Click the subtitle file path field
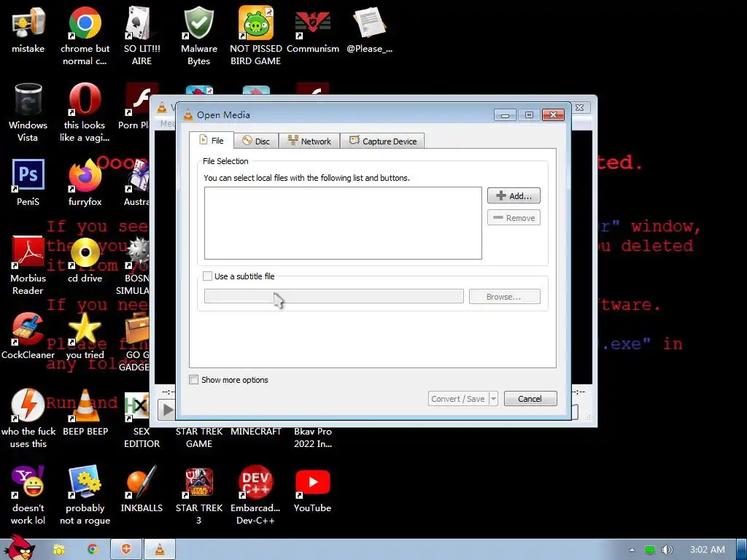This screenshot has height=560, width=747. point(334,296)
